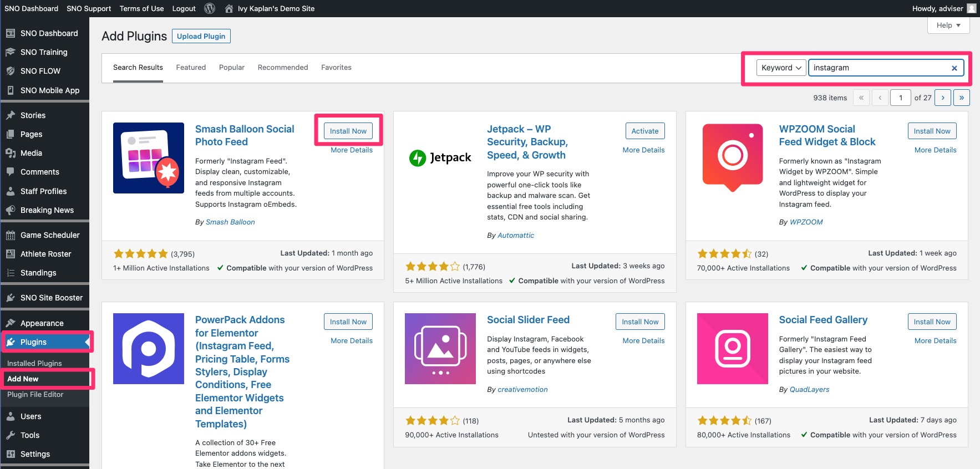Open the Featured plugins tab
Screen dimensions: 980x469
click(191, 67)
